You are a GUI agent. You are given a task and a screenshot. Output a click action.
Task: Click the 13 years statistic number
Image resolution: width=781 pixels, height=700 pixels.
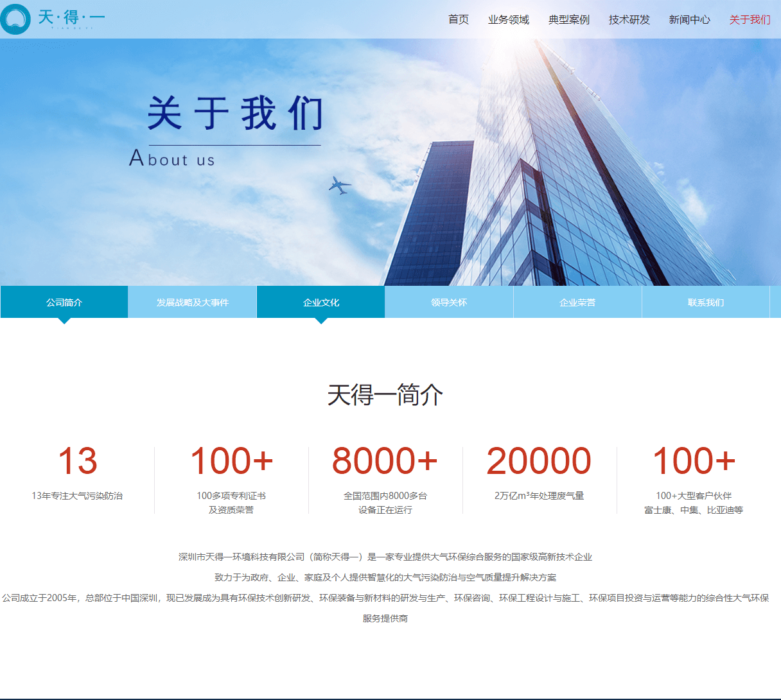[78, 460]
